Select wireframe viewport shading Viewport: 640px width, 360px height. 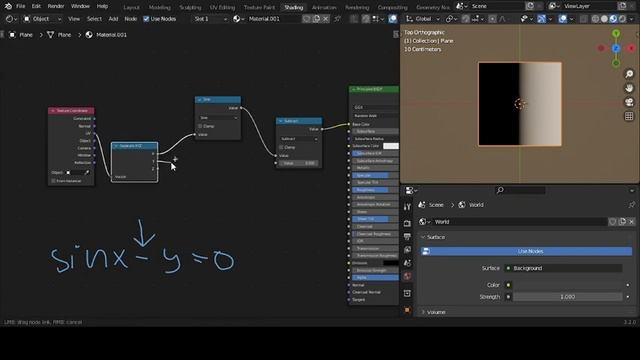596,19
